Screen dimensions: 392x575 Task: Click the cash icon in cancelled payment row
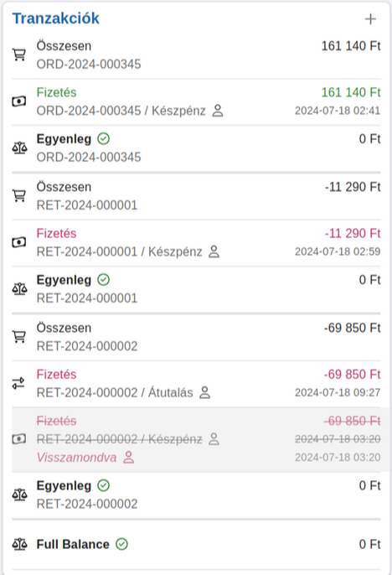[x=19, y=439]
